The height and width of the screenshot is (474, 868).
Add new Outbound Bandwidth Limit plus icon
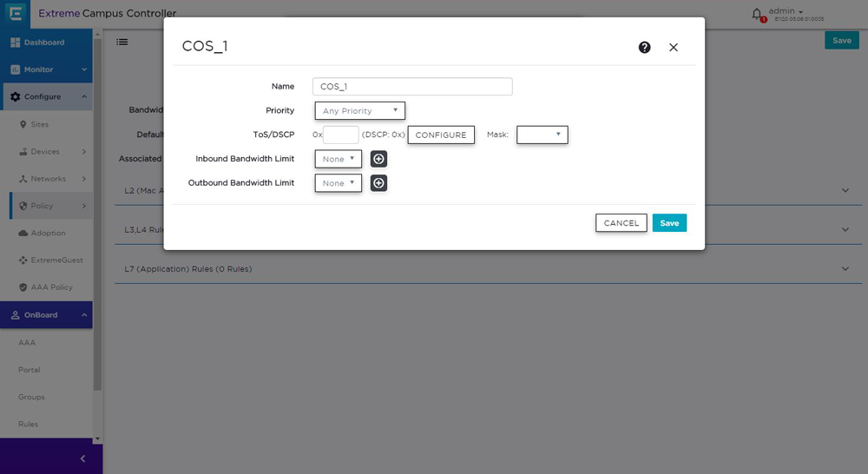click(x=378, y=183)
